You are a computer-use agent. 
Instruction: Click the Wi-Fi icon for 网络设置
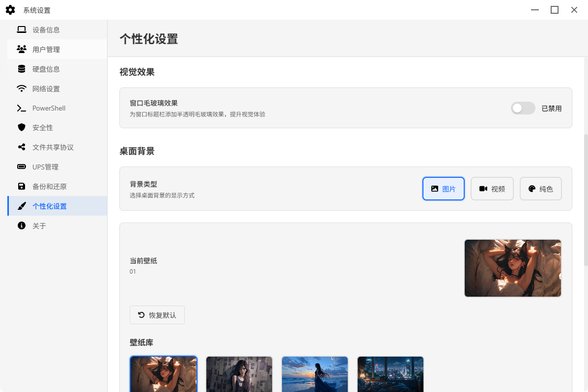coord(22,88)
